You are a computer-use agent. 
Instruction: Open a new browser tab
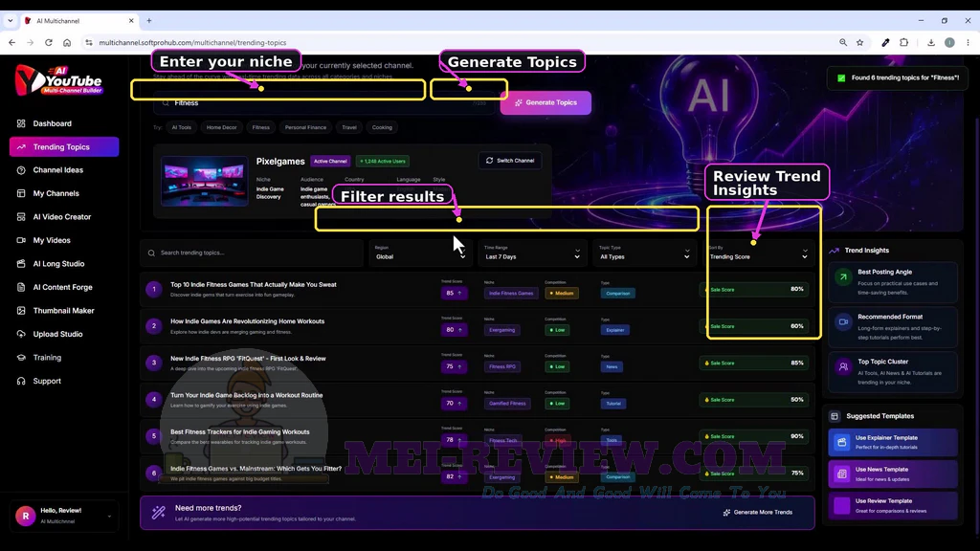148,21
